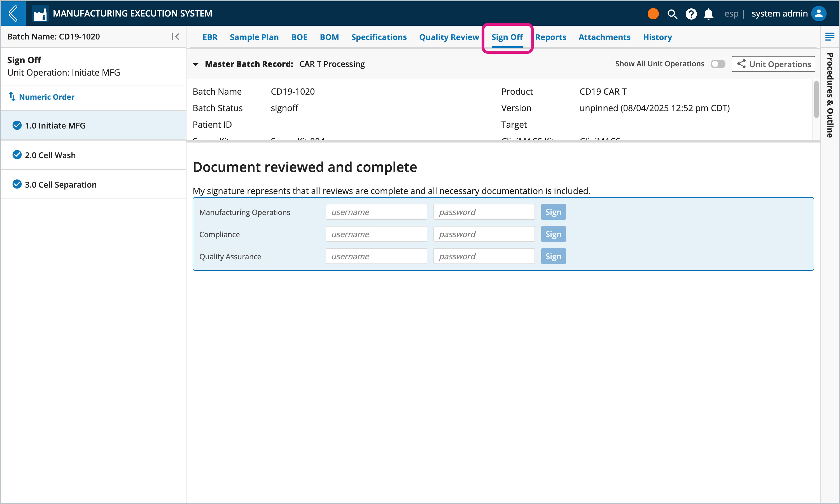The width and height of the screenshot is (840, 504).
Task: Open the help question mark icon
Action: (691, 14)
